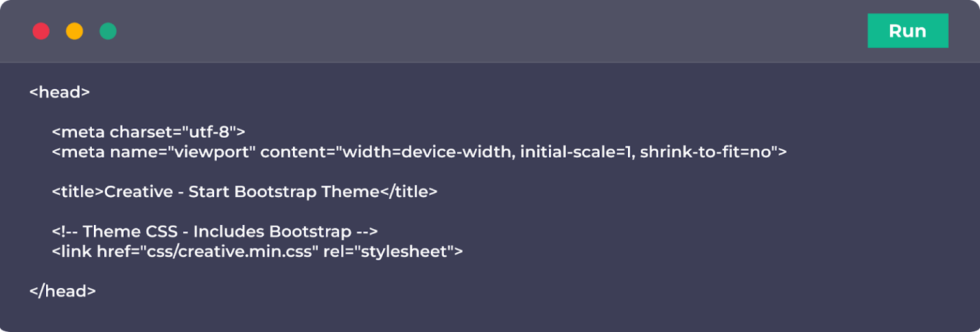Viewport: 980px width, 332px height.
Task: Click the red window dot
Action: (41, 31)
